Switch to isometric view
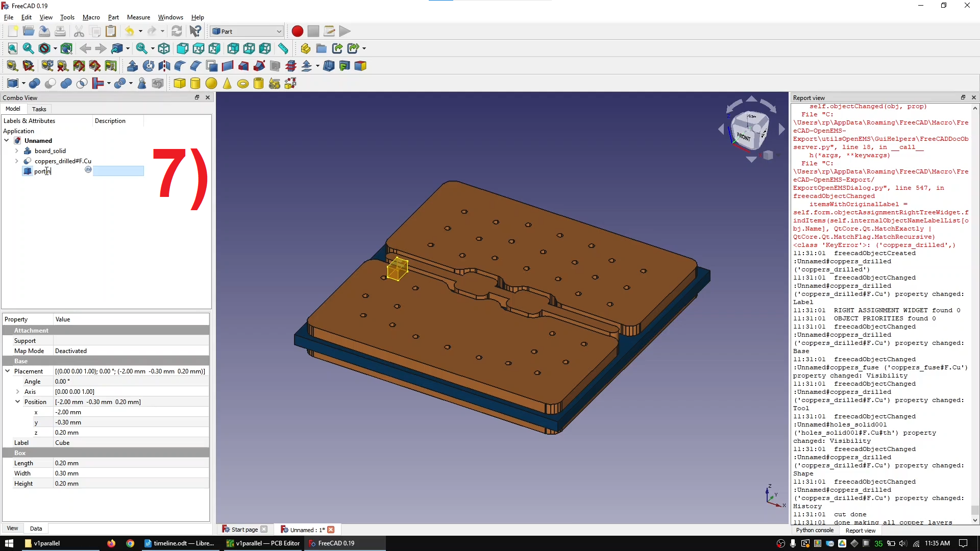 [164, 48]
